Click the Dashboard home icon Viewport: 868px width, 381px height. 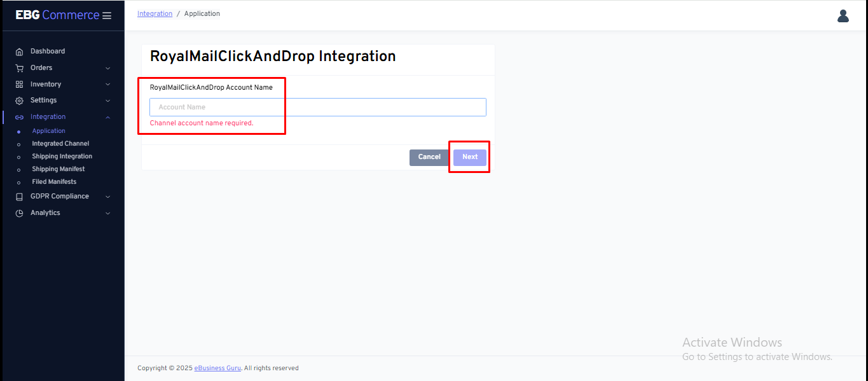[x=19, y=52]
